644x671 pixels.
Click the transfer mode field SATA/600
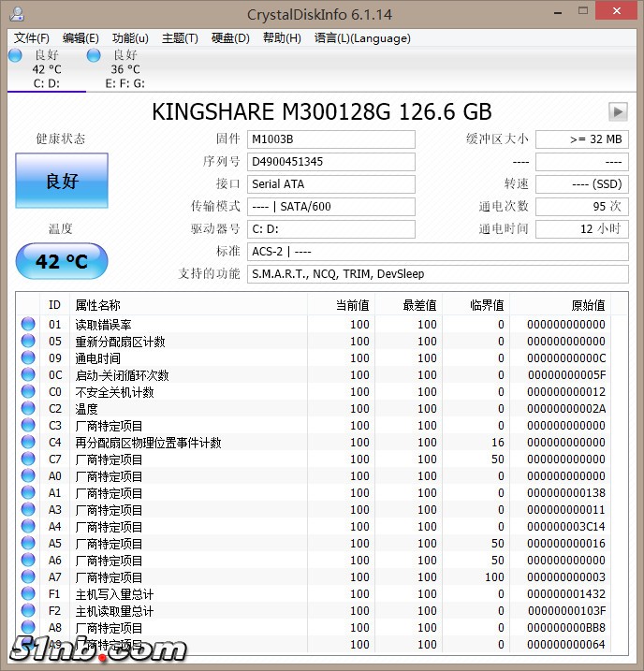click(x=330, y=207)
